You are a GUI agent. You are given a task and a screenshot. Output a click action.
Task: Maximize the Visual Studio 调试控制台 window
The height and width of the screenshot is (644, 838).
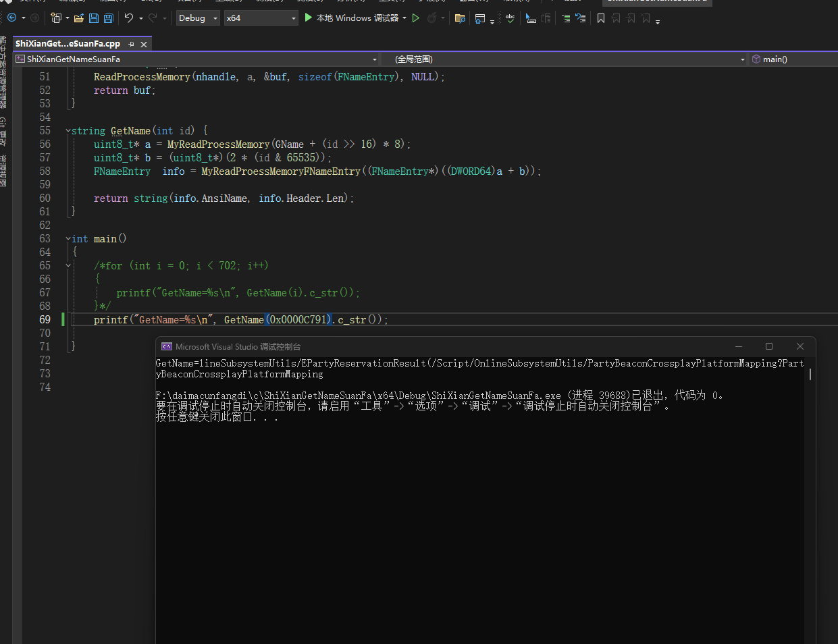tap(769, 346)
